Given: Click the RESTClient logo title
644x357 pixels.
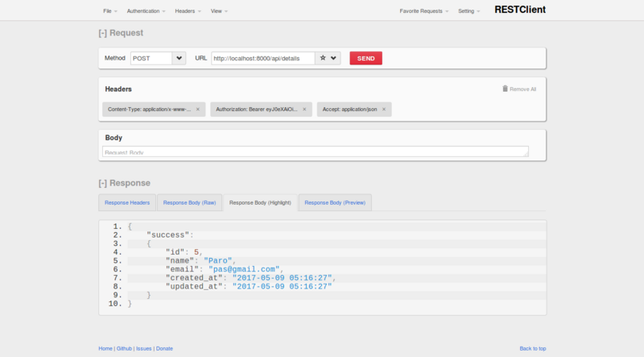Looking at the screenshot, I should point(520,10).
